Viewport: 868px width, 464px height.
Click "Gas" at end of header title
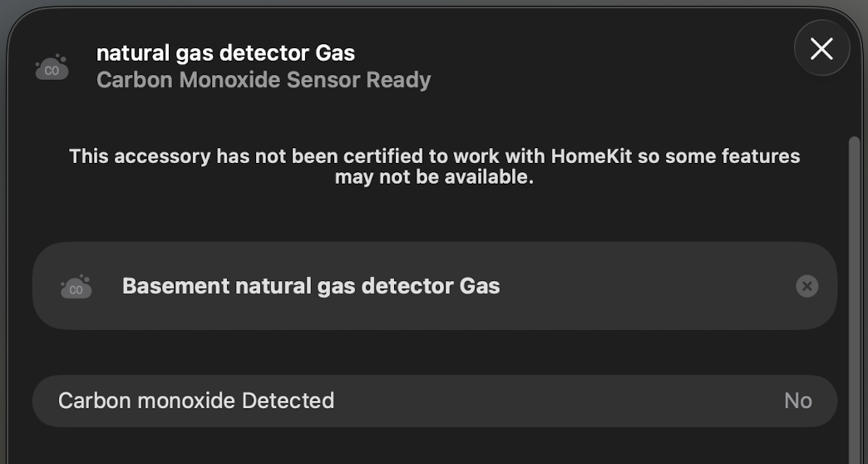coord(335,53)
